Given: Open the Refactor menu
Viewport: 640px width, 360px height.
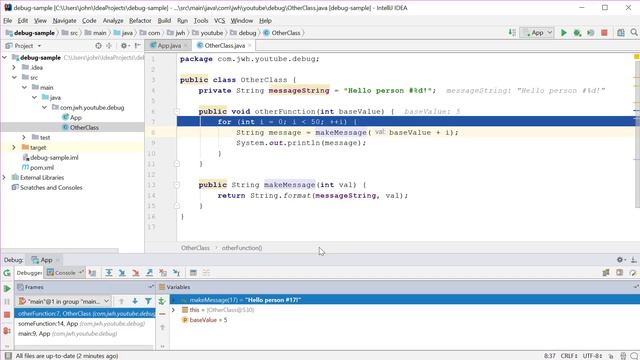Looking at the screenshot, I should [x=140, y=20].
